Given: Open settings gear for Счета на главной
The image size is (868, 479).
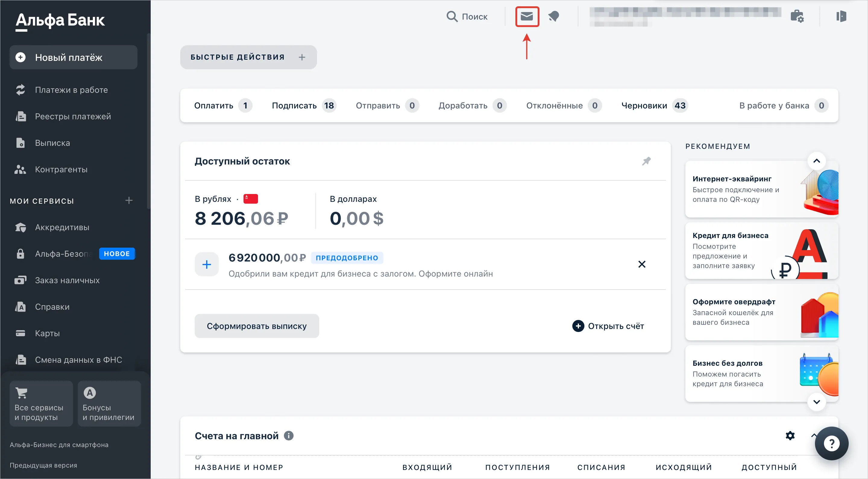Looking at the screenshot, I should (x=790, y=436).
